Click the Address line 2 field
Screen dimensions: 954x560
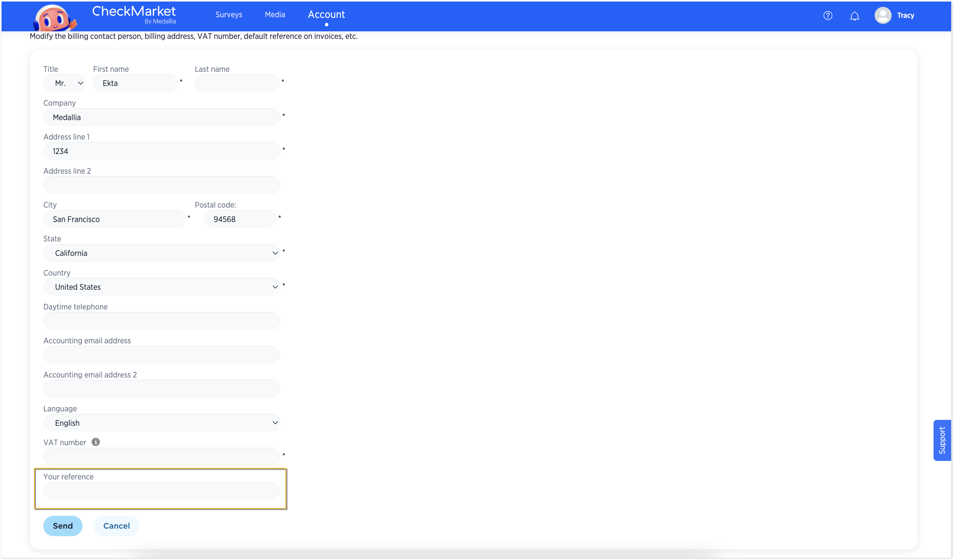[162, 185]
